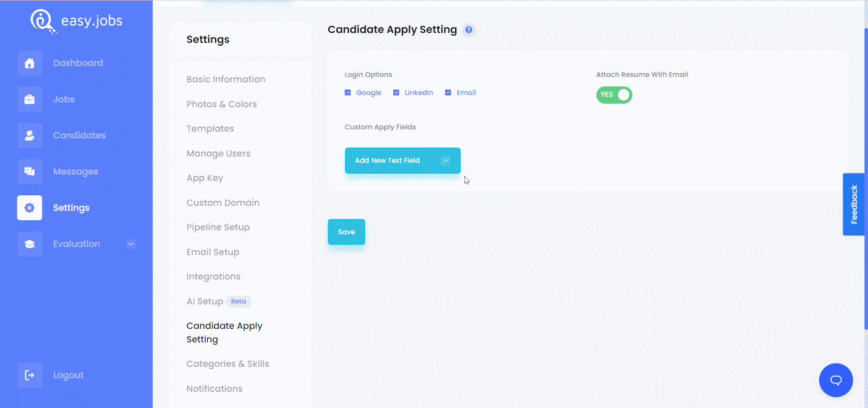Open the live chat bubble icon
Viewport: 868px width, 408px height.
tap(835, 380)
